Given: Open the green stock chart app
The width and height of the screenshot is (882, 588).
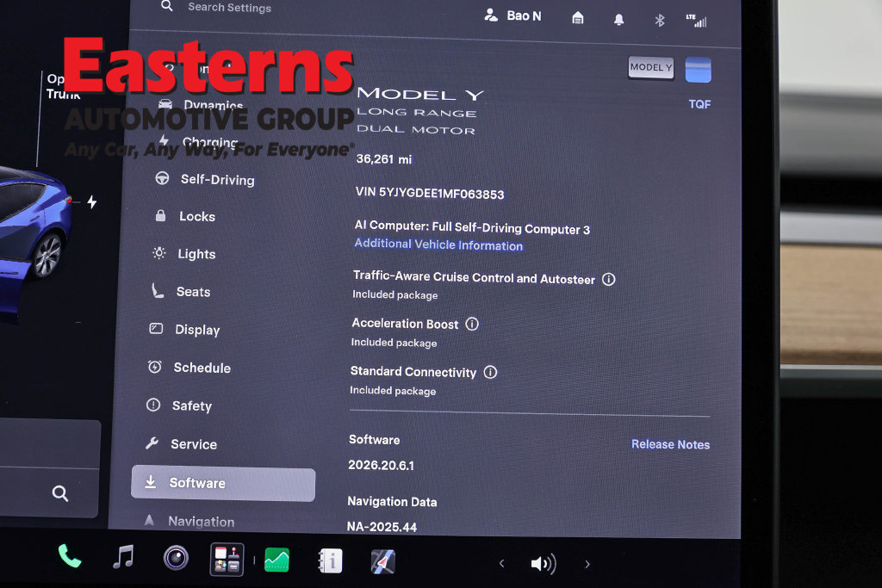Looking at the screenshot, I should pyautogui.click(x=276, y=560).
